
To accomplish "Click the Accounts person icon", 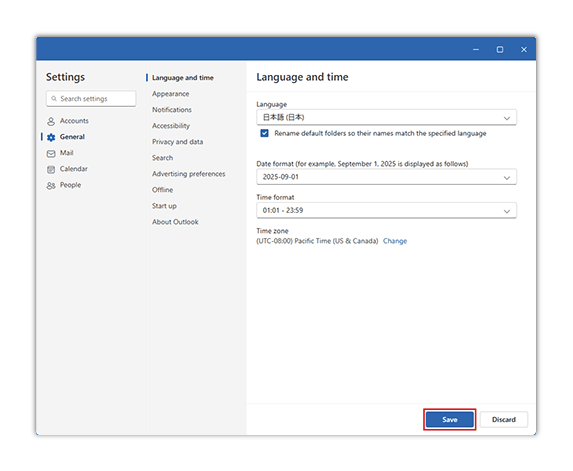I will click(51, 121).
